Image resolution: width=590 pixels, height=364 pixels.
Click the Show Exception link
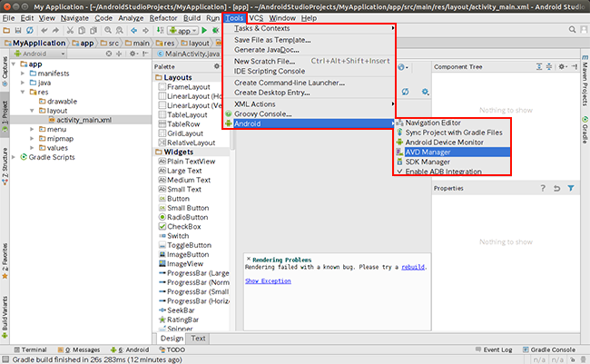coord(268,280)
